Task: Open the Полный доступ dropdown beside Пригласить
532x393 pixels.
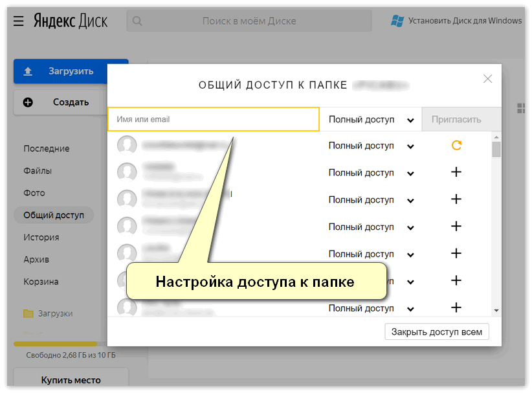Action: point(371,120)
